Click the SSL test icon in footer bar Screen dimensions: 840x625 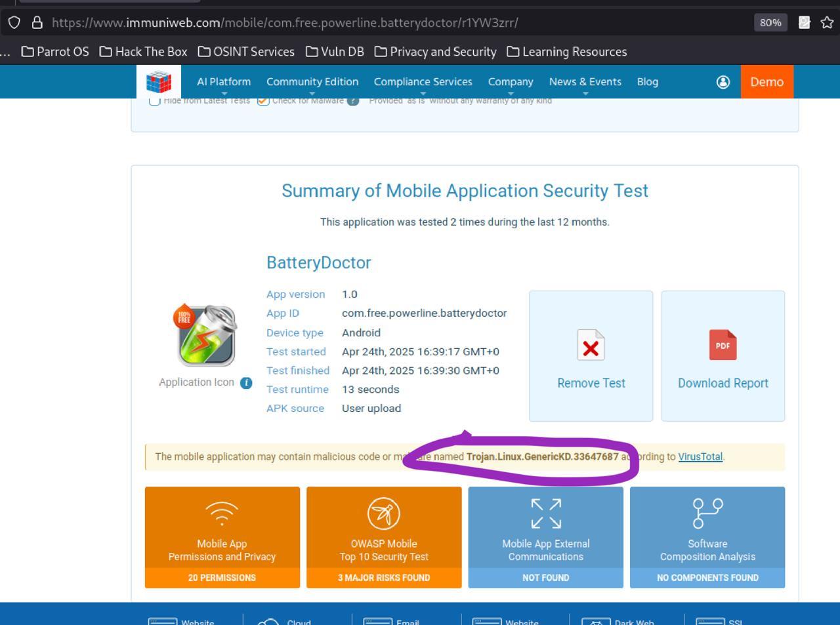pos(709,621)
